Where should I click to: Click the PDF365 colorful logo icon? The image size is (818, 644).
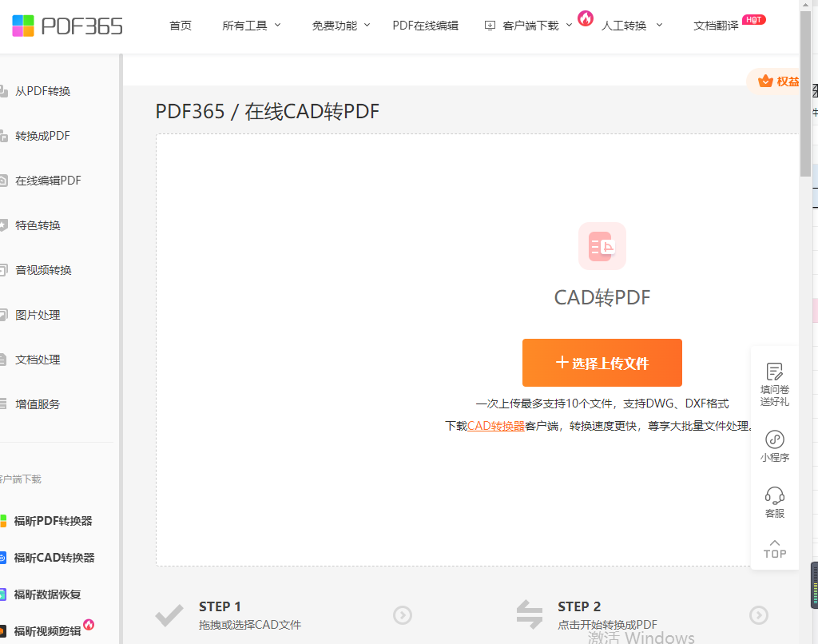click(23, 26)
